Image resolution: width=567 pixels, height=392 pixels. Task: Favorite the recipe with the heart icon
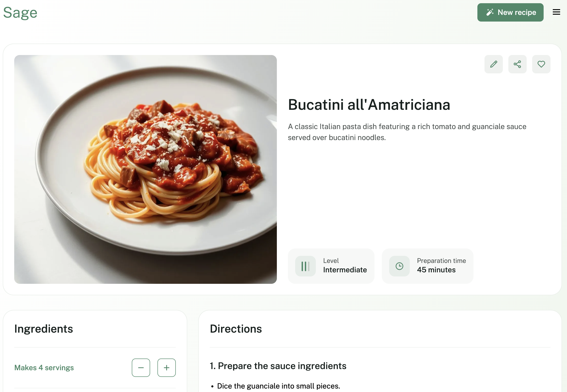click(541, 64)
